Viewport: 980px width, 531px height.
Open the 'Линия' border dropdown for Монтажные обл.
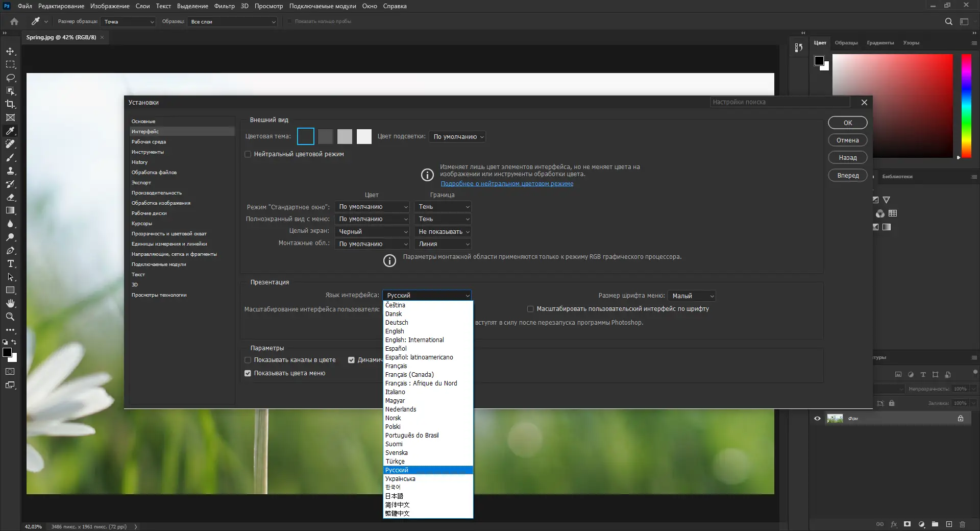(443, 244)
